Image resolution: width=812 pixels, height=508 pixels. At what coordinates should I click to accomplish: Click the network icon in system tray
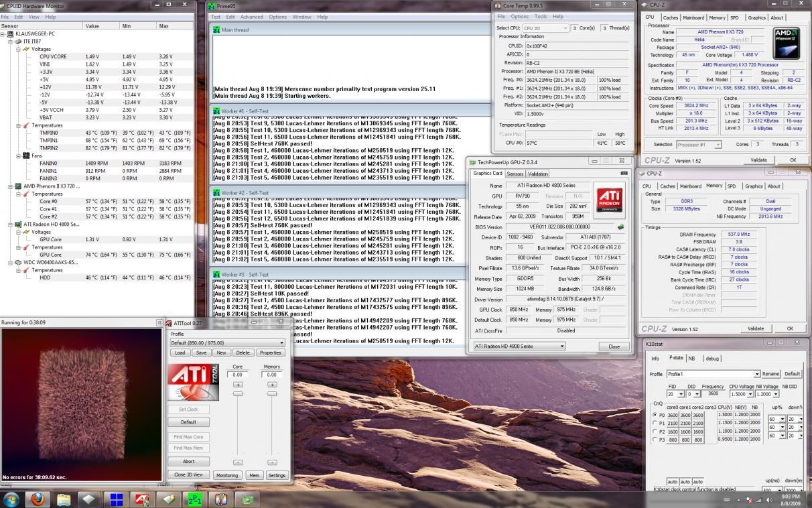pyautogui.click(x=759, y=500)
